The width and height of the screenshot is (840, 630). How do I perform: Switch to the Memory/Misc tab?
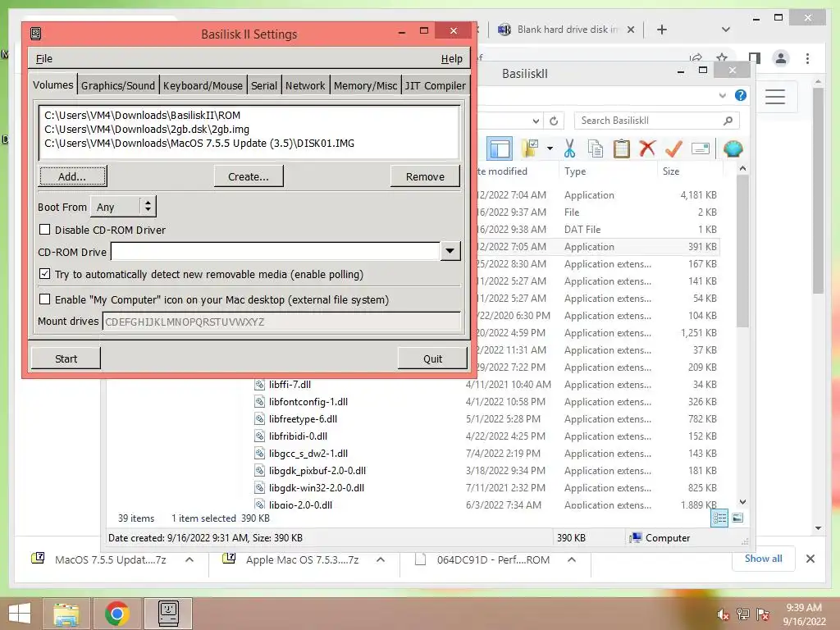click(x=365, y=85)
